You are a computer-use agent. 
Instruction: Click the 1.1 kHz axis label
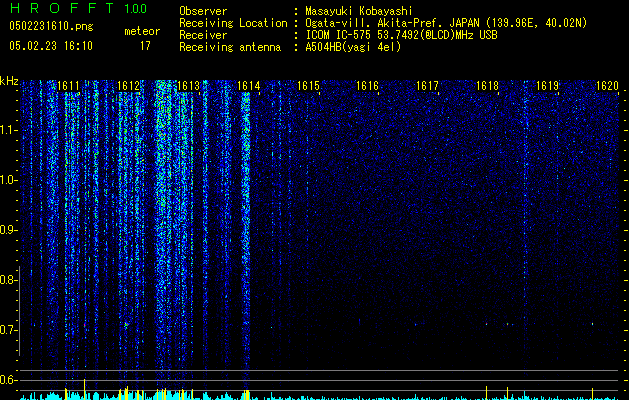point(9,130)
